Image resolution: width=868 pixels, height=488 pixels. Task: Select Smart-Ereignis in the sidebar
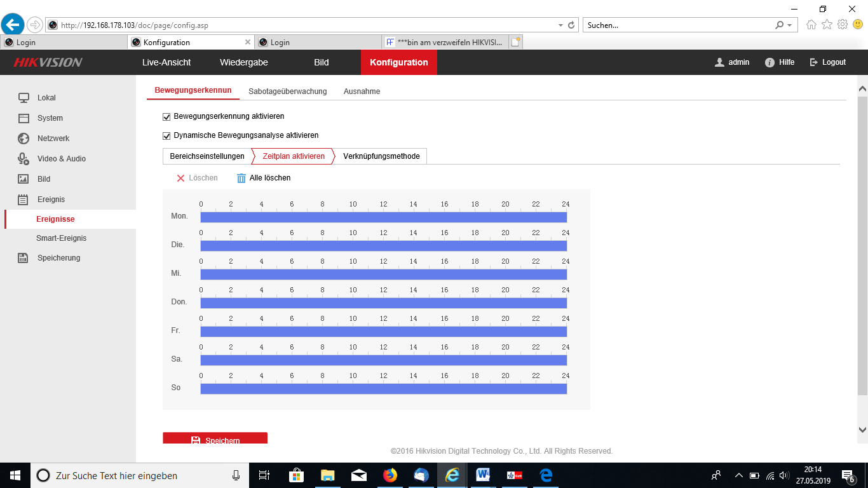point(61,238)
